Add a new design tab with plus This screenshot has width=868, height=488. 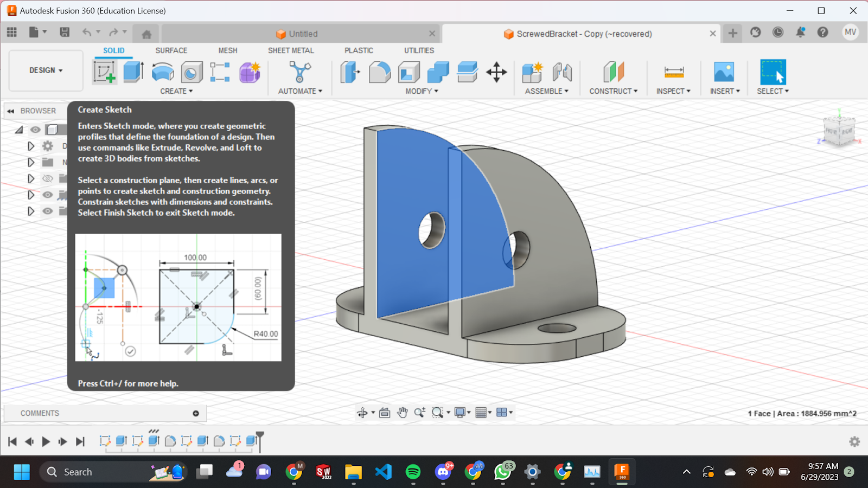point(732,33)
